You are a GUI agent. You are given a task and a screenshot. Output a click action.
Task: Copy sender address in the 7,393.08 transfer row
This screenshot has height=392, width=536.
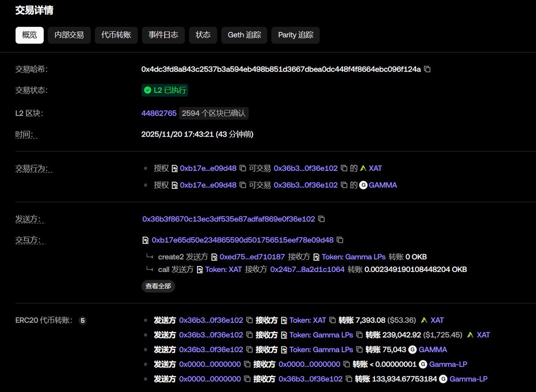(249, 320)
